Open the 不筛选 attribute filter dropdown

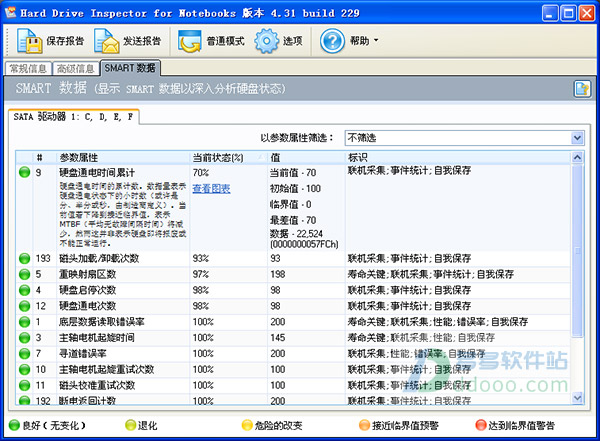[465, 138]
